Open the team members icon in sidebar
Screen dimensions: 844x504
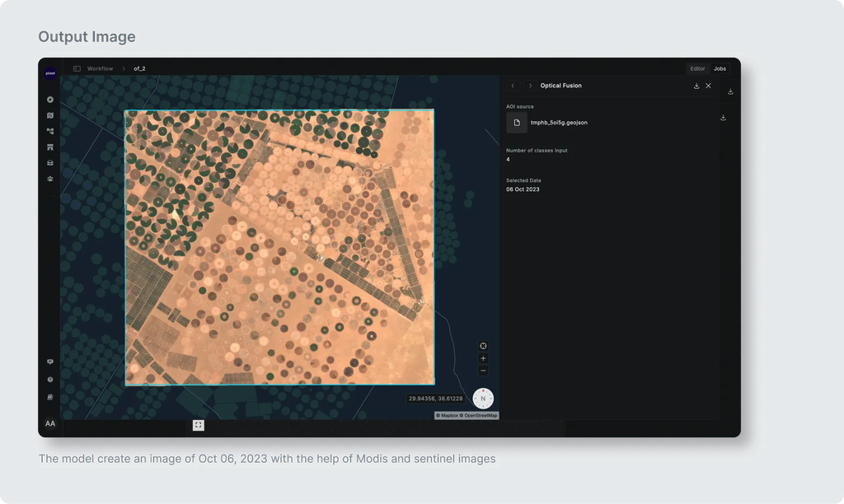tap(50, 179)
